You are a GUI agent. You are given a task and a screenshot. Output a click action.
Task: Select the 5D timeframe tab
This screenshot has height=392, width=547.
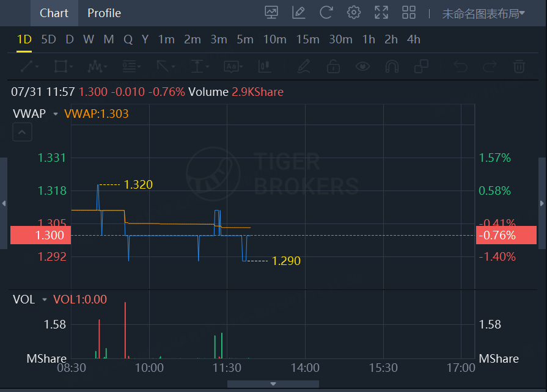(48, 40)
